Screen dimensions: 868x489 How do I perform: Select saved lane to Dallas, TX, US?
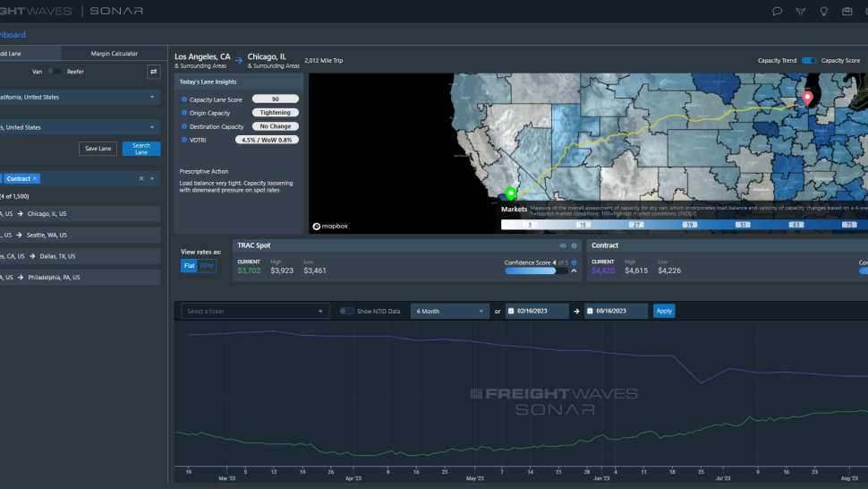pos(81,256)
